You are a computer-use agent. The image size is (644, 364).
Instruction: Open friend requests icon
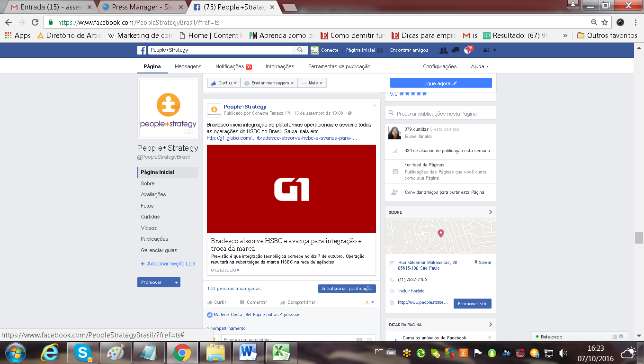pyautogui.click(x=443, y=50)
